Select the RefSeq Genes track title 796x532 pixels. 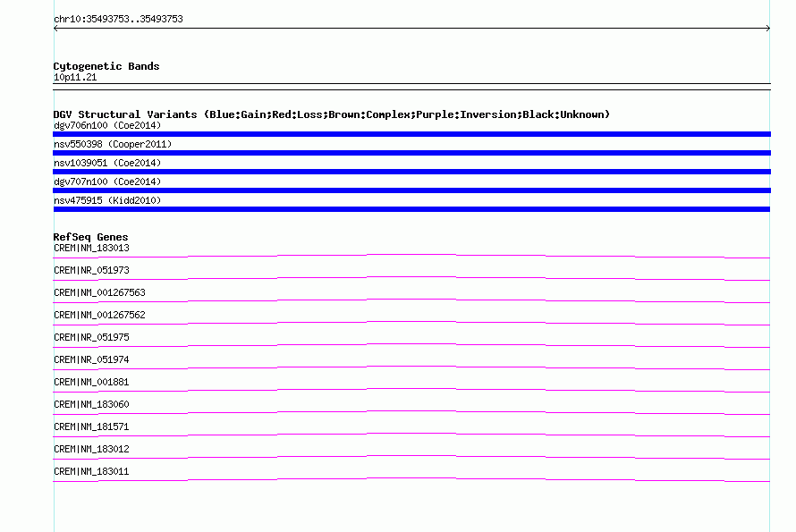coord(90,237)
